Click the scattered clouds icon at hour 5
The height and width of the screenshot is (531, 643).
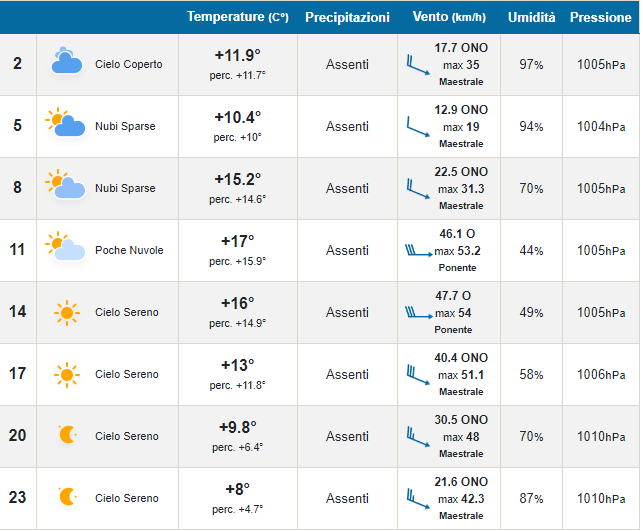[x=66, y=125]
